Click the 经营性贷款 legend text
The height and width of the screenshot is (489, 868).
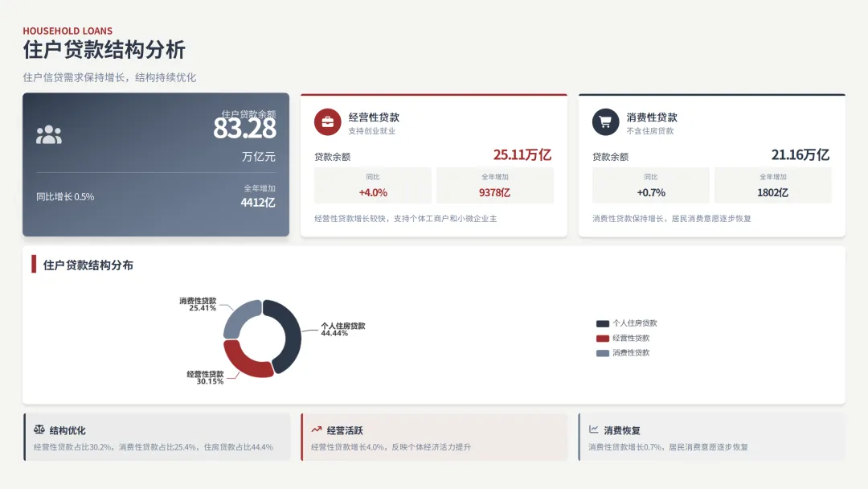coord(631,339)
